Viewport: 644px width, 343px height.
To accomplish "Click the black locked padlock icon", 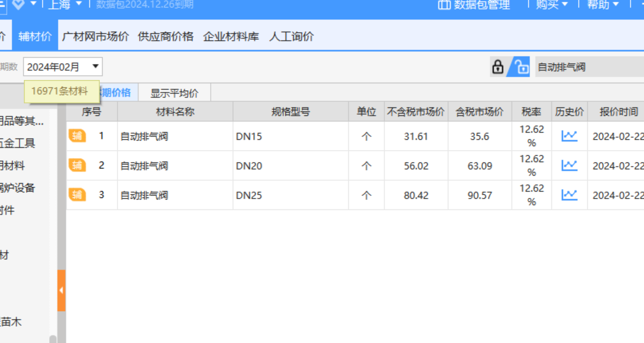I will pyautogui.click(x=497, y=67).
